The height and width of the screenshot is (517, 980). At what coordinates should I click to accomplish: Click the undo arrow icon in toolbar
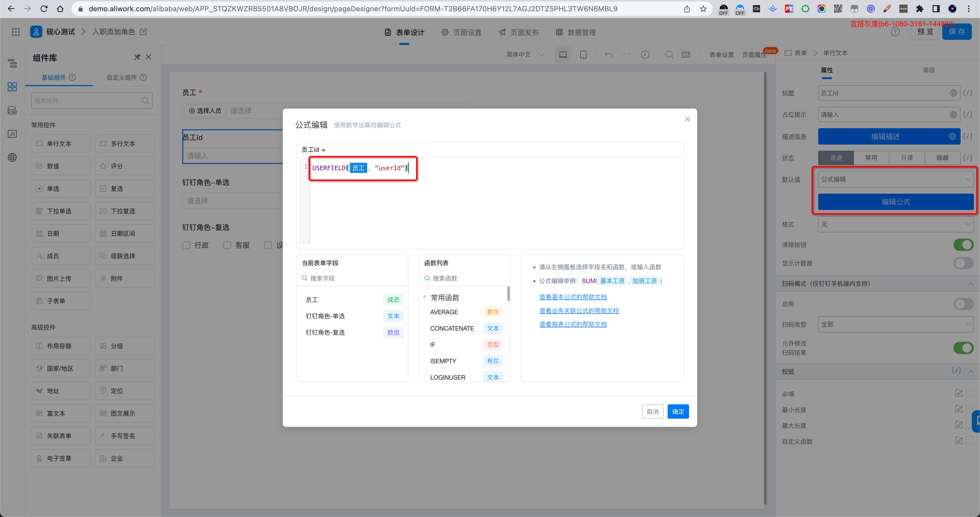click(609, 55)
